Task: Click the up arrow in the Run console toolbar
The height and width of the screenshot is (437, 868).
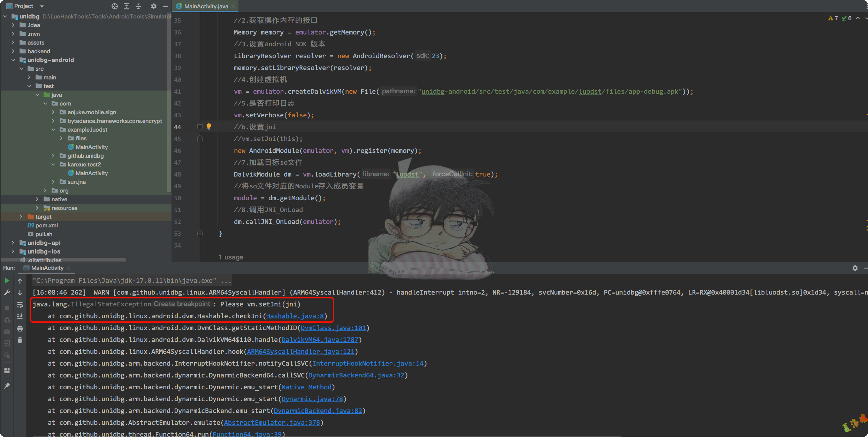Action: click(20, 281)
